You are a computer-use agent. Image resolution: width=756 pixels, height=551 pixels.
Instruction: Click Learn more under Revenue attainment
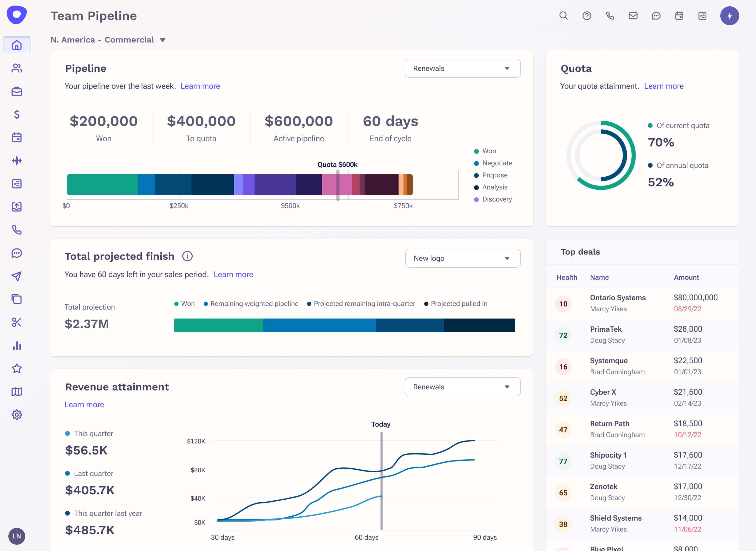coord(84,405)
